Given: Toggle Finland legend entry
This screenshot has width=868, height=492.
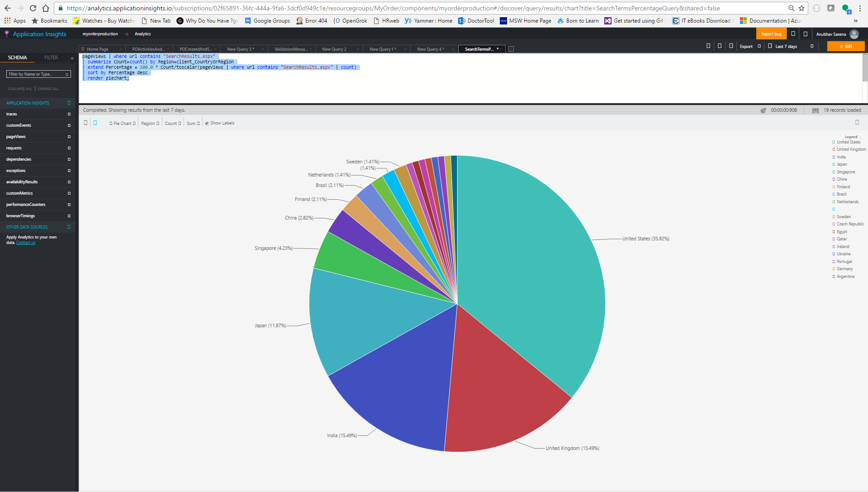Looking at the screenshot, I should (x=841, y=187).
